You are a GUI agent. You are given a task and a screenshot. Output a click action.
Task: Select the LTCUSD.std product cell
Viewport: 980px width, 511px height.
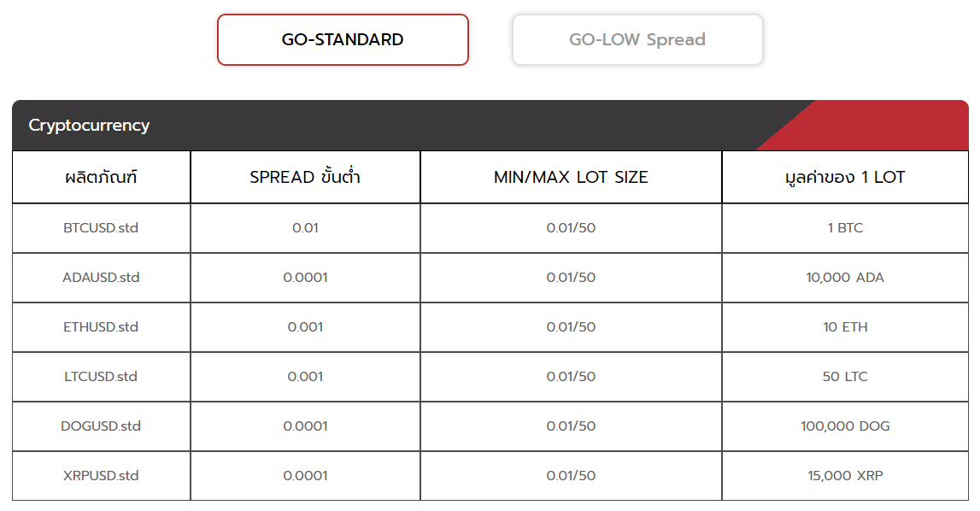pyautogui.click(x=101, y=377)
